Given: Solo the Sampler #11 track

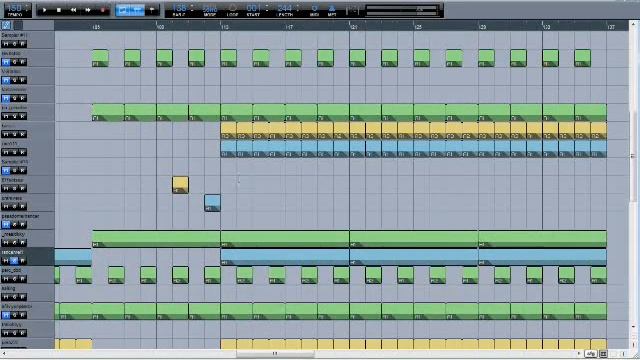Looking at the screenshot, I should 14,44.
